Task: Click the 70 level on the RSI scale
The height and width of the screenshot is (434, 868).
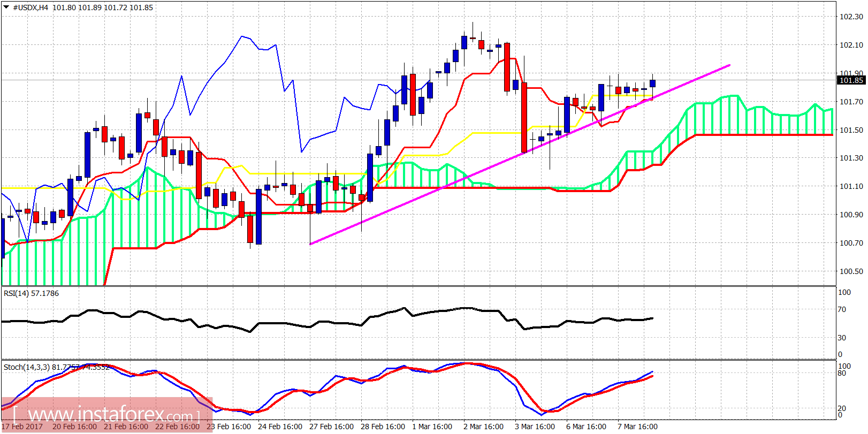Action: coord(842,309)
